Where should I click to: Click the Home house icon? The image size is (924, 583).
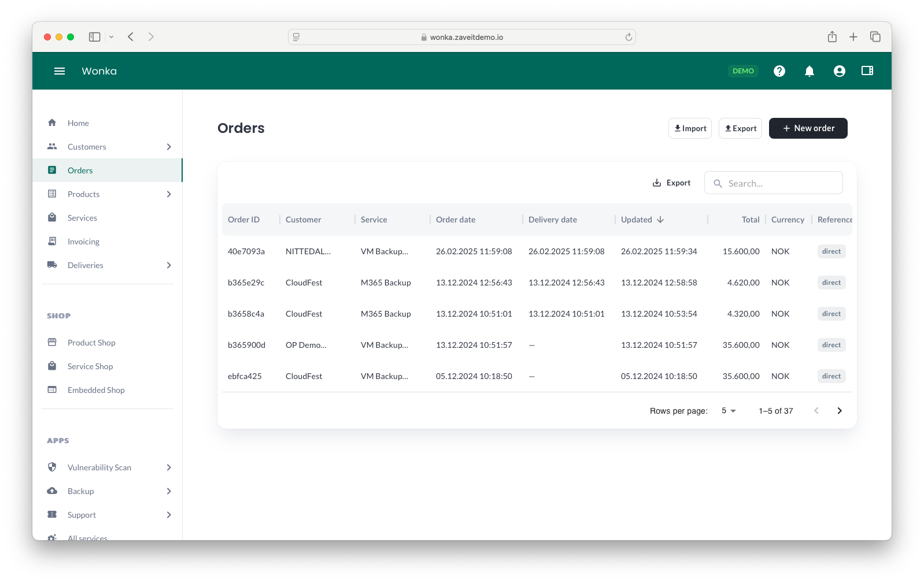click(52, 122)
